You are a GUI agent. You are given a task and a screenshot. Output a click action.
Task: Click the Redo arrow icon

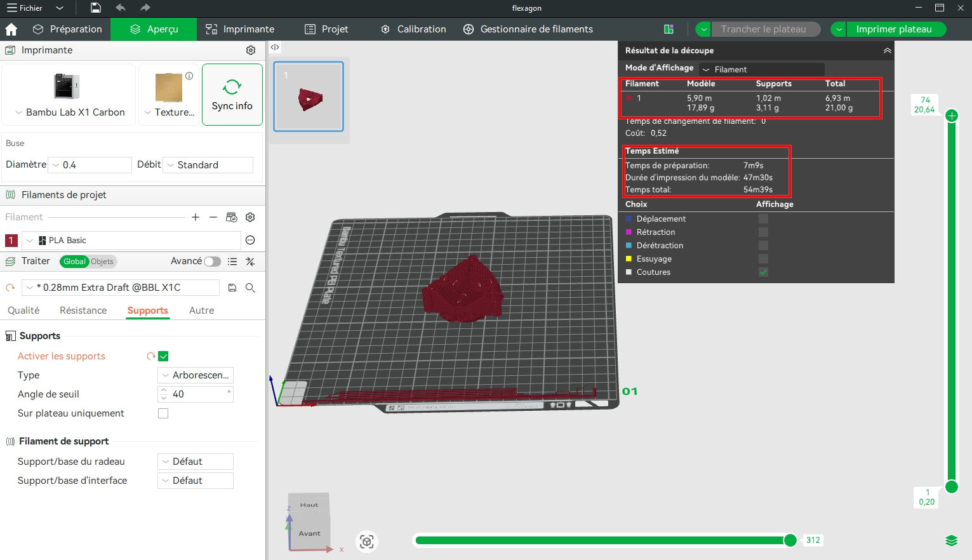[x=145, y=8]
